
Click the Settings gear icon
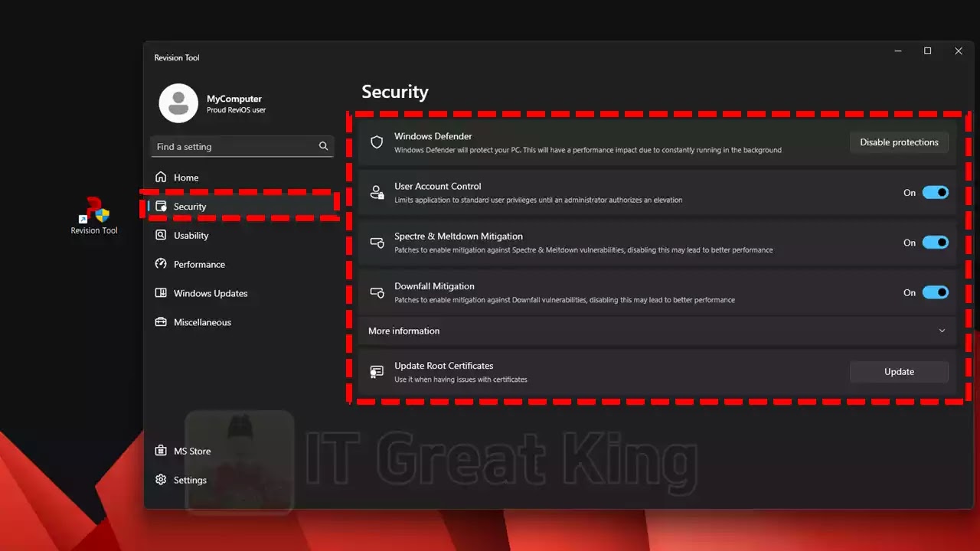[161, 480]
